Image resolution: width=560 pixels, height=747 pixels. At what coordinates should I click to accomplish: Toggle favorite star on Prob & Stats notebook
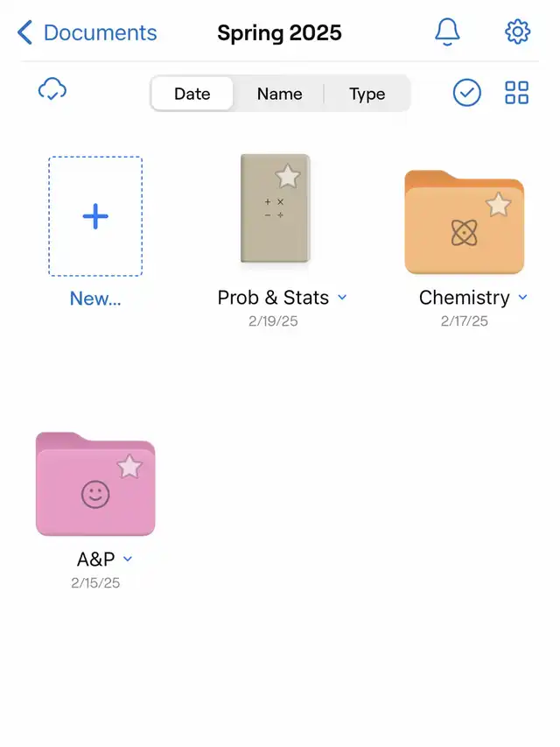[288, 176]
